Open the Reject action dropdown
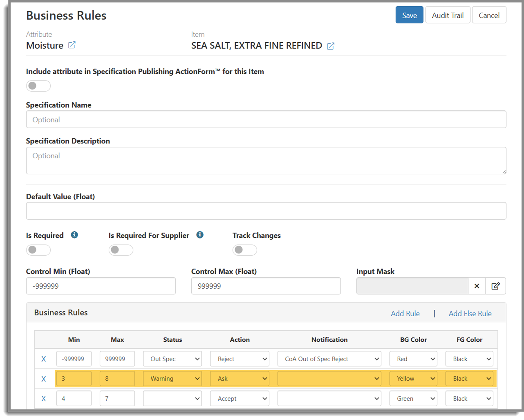524x420 pixels. point(240,359)
